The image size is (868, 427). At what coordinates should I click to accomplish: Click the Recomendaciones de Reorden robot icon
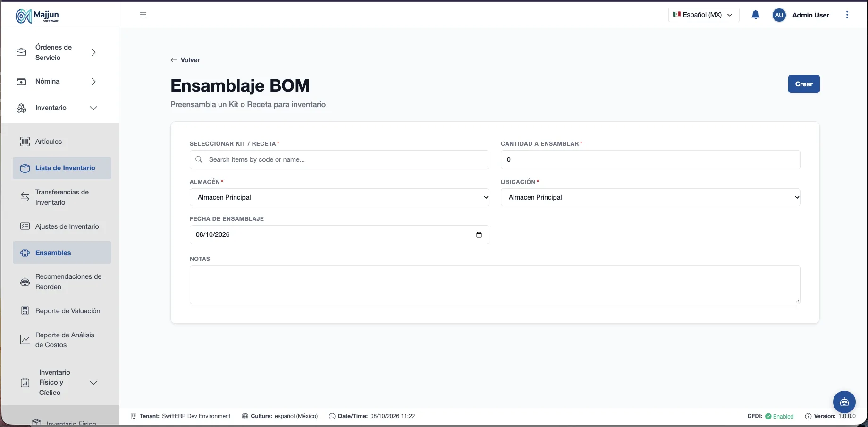tap(25, 282)
